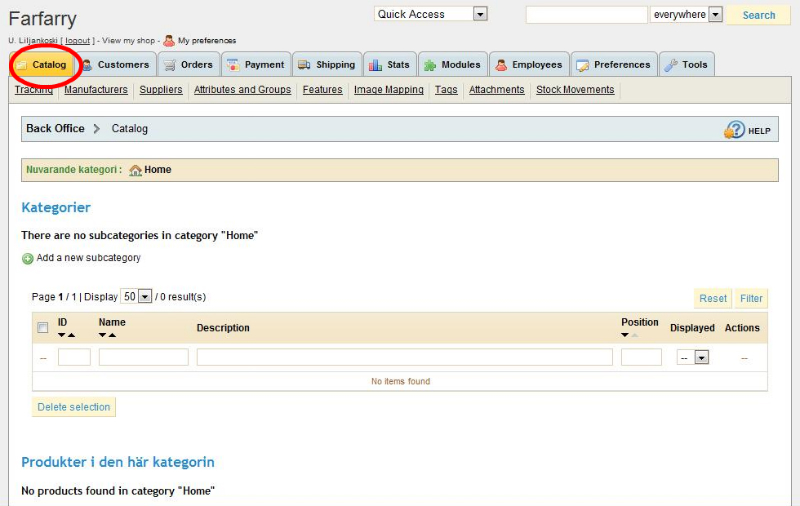Open Suppliers submenu link
The width and height of the screenshot is (800, 506).
point(161,90)
